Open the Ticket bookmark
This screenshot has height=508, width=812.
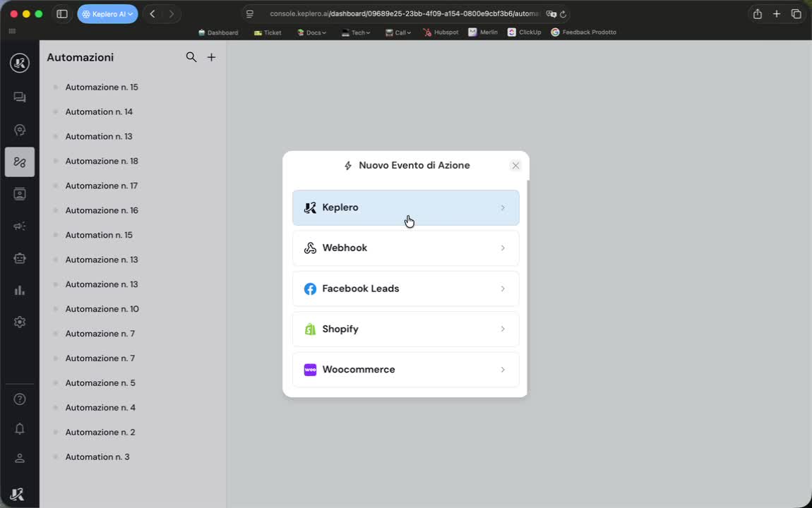[268, 32]
